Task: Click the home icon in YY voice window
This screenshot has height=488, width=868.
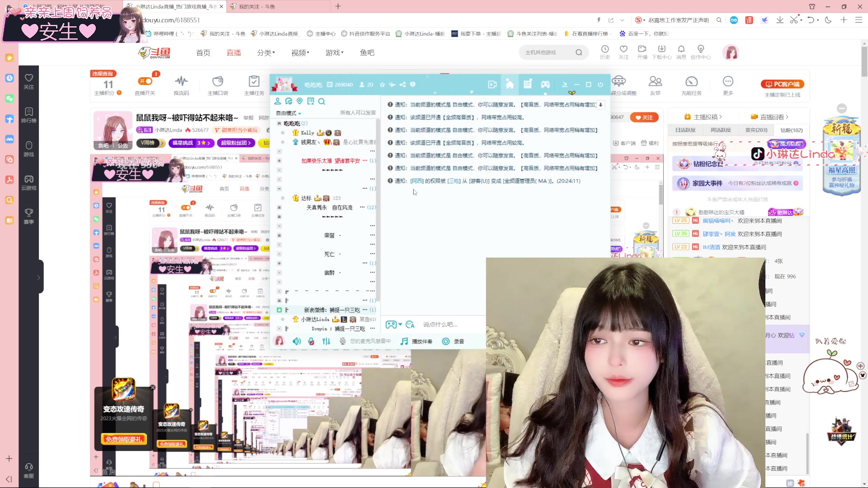Action: 509,84
